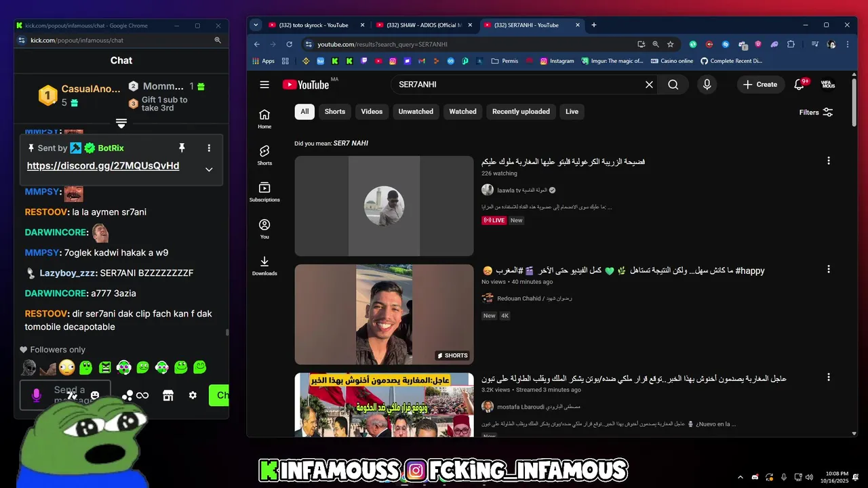868x488 pixels.
Task: Open the Kick chat shop icon
Action: point(168,395)
